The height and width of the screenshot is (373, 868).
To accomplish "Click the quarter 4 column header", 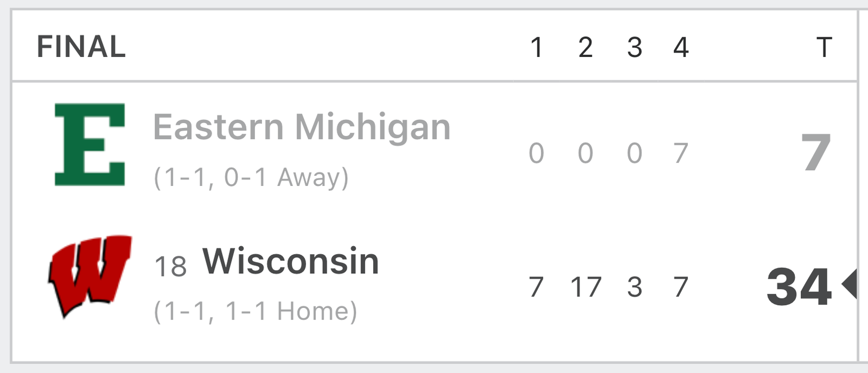I will pos(681,47).
